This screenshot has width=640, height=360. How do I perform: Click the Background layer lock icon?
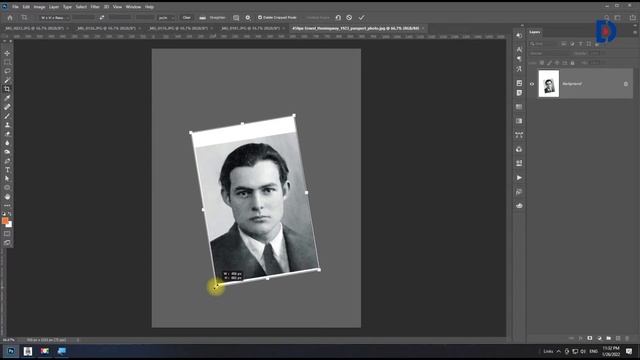626,84
